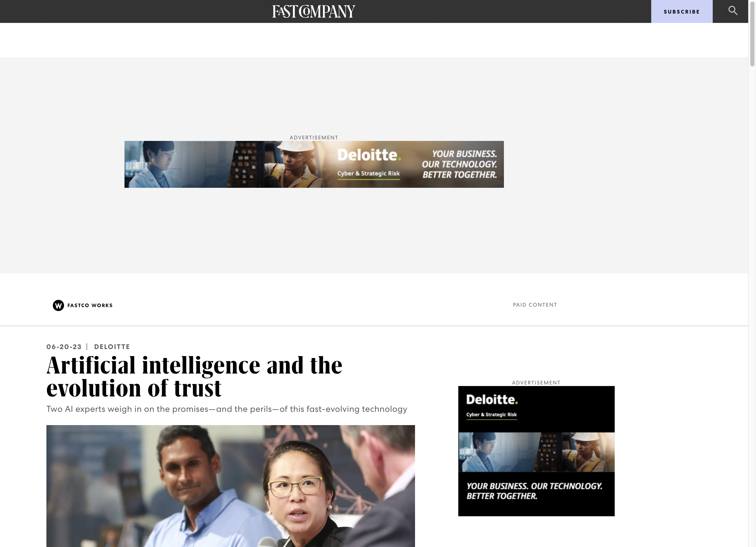Screen dimensions: 756x547
Task: Click the Fast Company logo
Action: coord(314,12)
